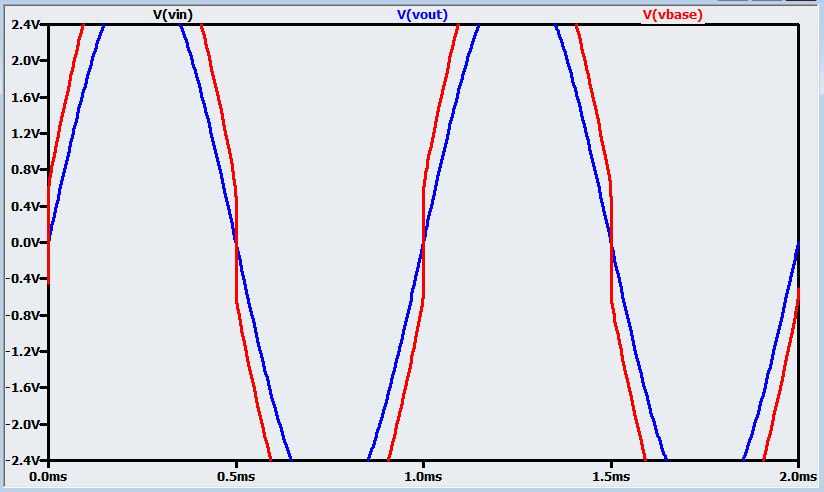Click the 1.2V vertical axis label
This screenshot has width=824, height=492.
(x=26, y=134)
